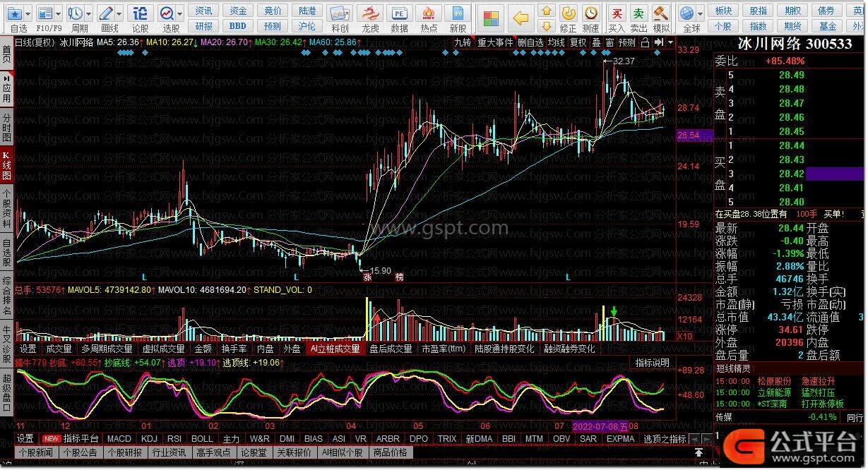Toggle 九转 indicator on chart bar

coord(462,42)
